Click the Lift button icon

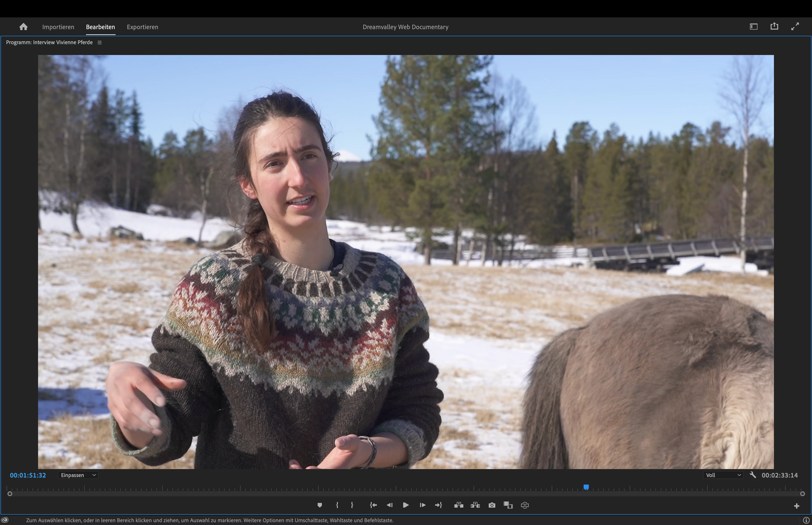coord(459,505)
